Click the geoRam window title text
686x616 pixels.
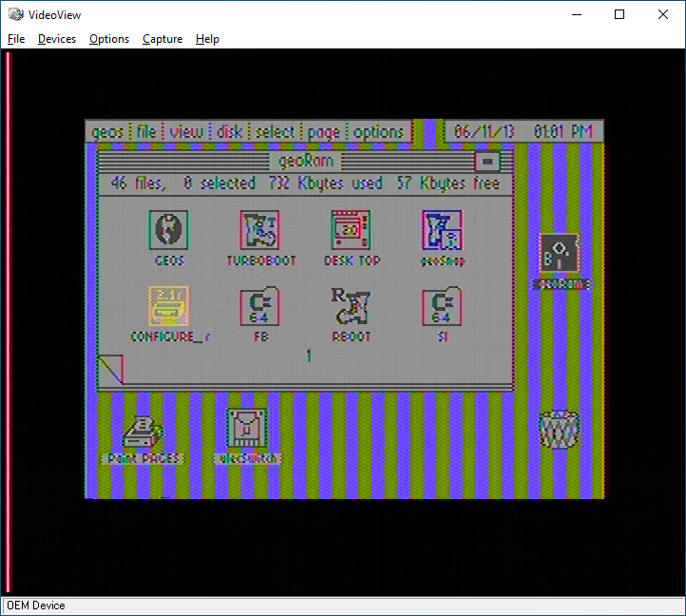306,161
